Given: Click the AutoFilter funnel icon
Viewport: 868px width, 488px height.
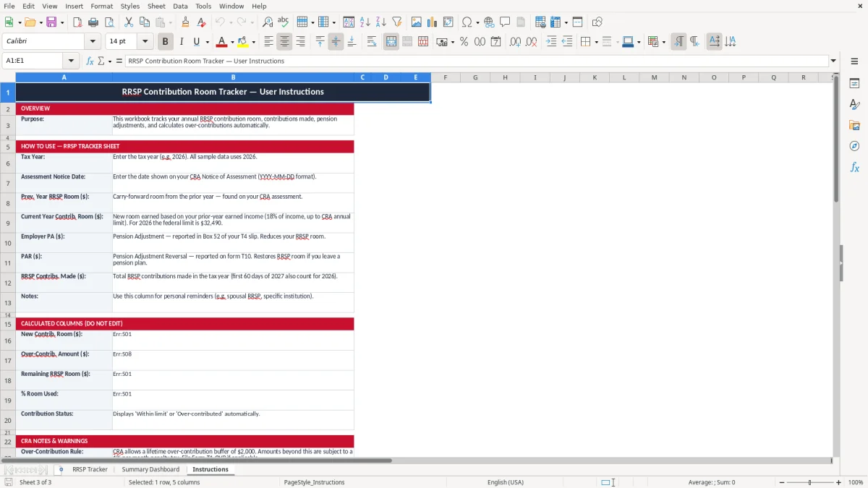Looking at the screenshot, I should point(397,22).
